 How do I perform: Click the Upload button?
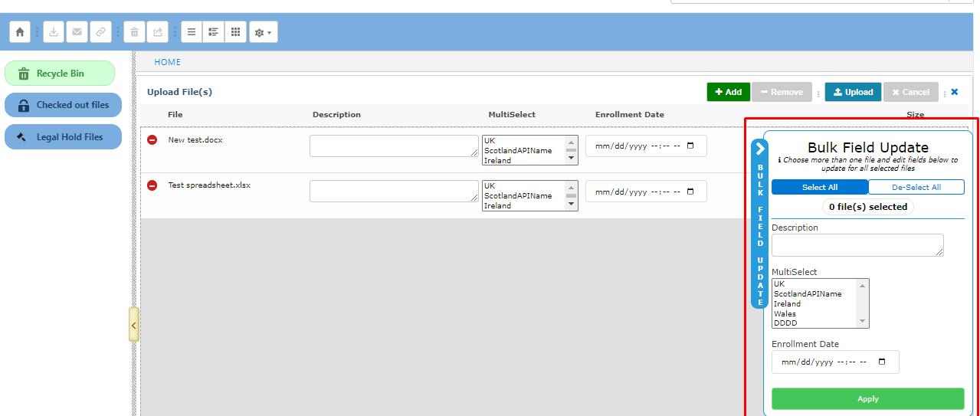852,92
